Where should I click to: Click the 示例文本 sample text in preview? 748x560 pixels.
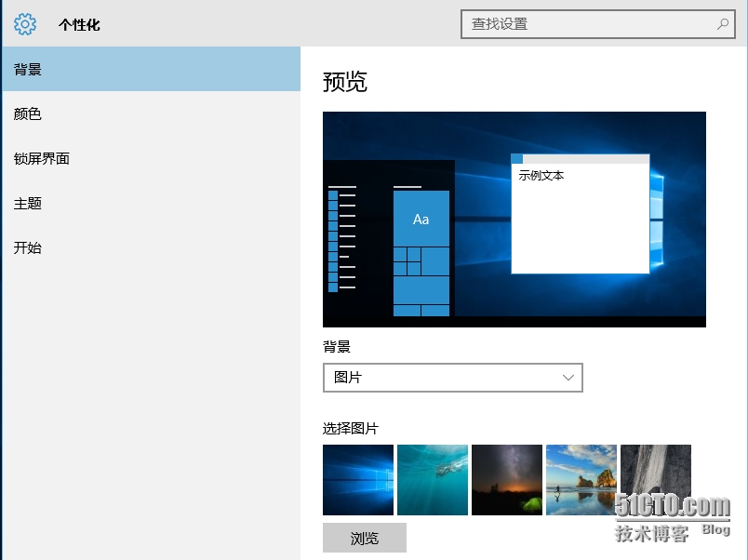tap(541, 176)
